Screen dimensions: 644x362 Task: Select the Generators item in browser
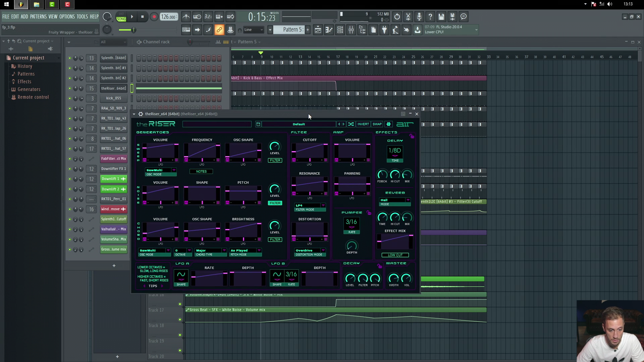tap(29, 89)
